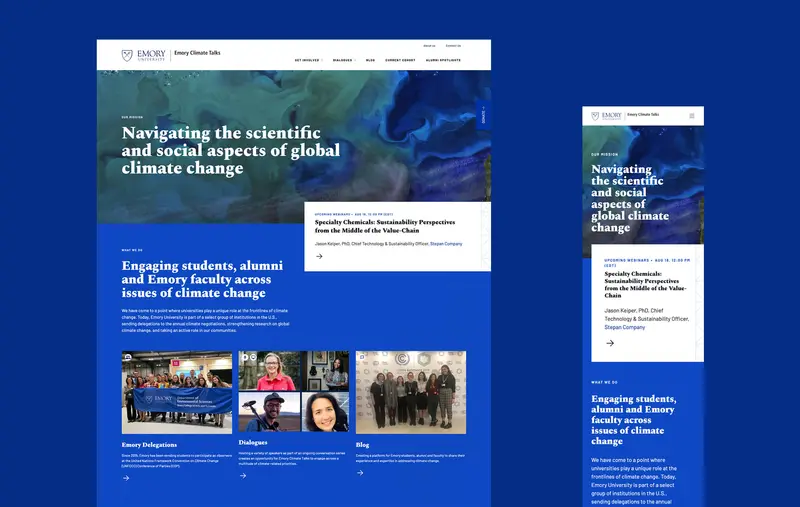The height and width of the screenshot is (507, 800).
Task: Click the arrow icon under Blog description
Action: click(360, 473)
